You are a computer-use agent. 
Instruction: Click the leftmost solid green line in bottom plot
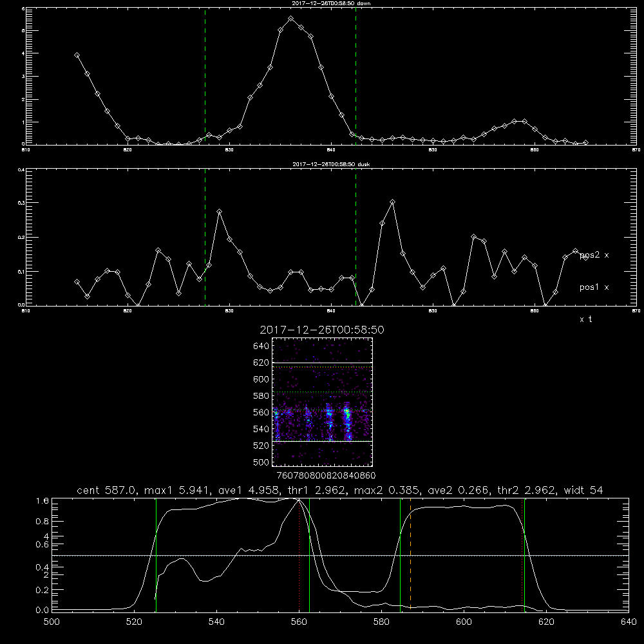tap(156, 554)
